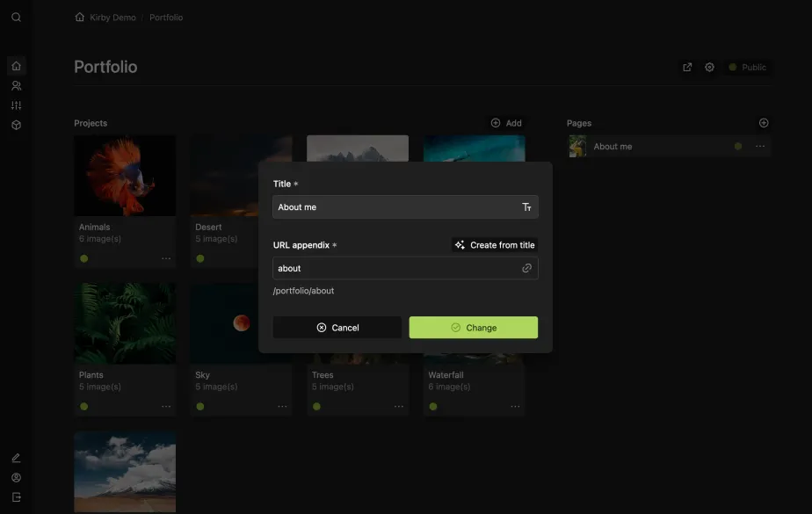This screenshot has height=514, width=812.
Task: Toggle status dot of About me page
Action: click(738, 147)
